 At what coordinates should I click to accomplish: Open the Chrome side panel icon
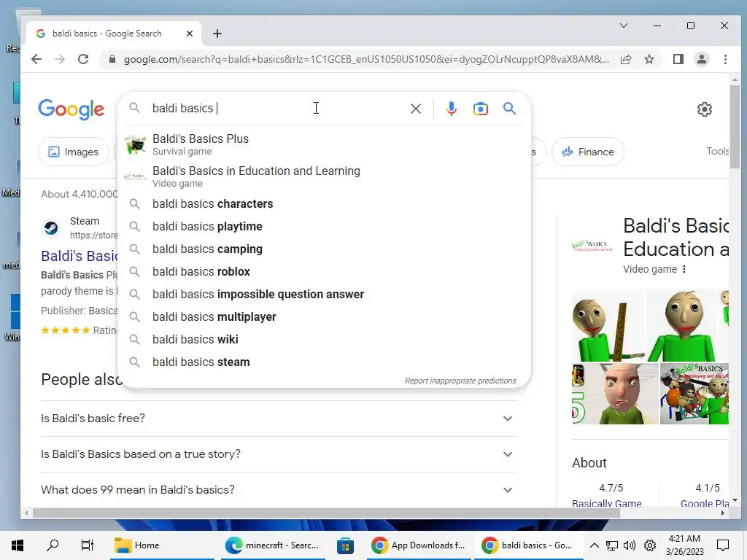click(x=678, y=59)
